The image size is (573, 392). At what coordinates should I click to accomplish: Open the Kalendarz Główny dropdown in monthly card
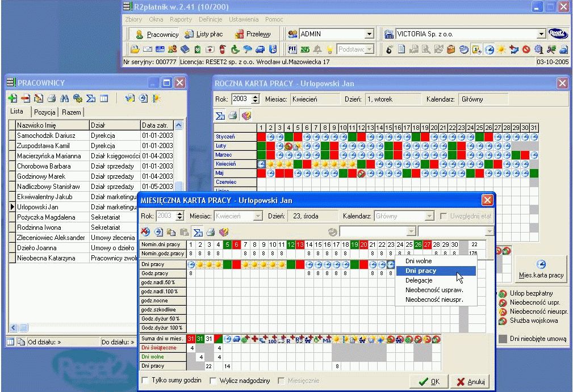(430, 216)
